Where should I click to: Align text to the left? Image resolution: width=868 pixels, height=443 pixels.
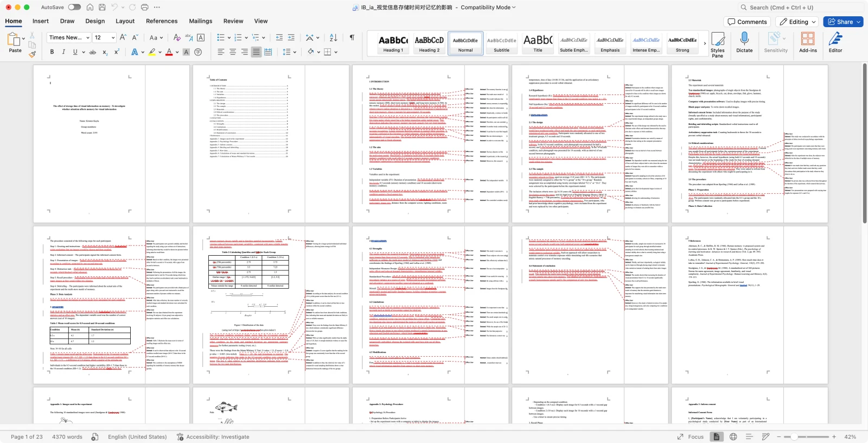(x=221, y=52)
